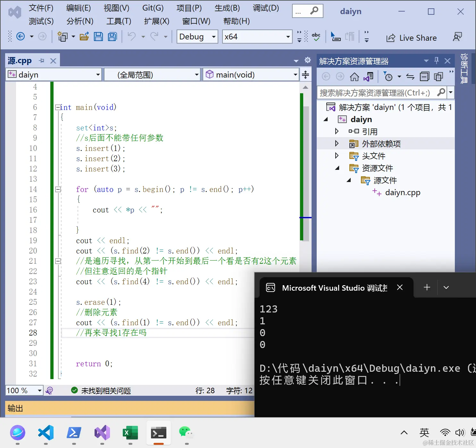476x448 pixels.
Task: Save the current file with the floppy icon
Action: click(x=98, y=37)
